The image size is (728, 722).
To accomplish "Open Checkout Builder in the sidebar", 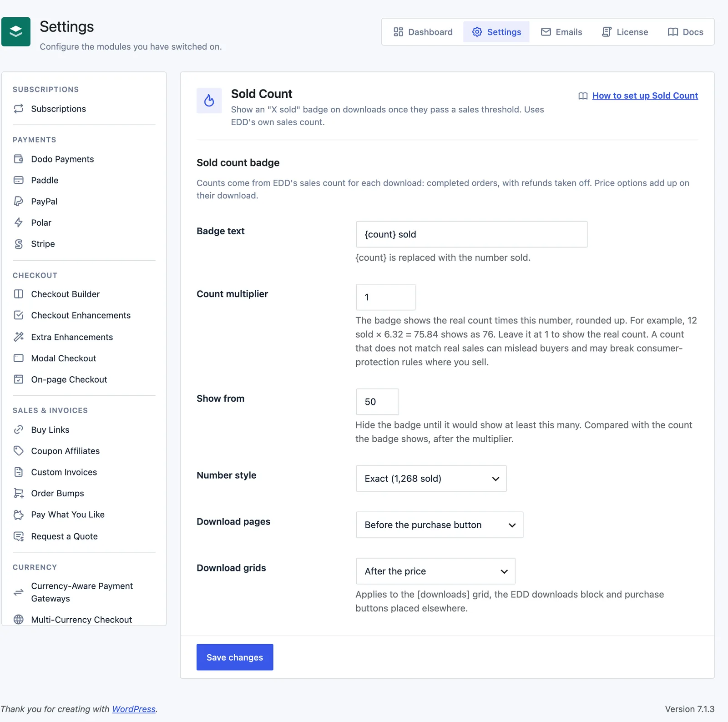I will (x=84, y=294).
